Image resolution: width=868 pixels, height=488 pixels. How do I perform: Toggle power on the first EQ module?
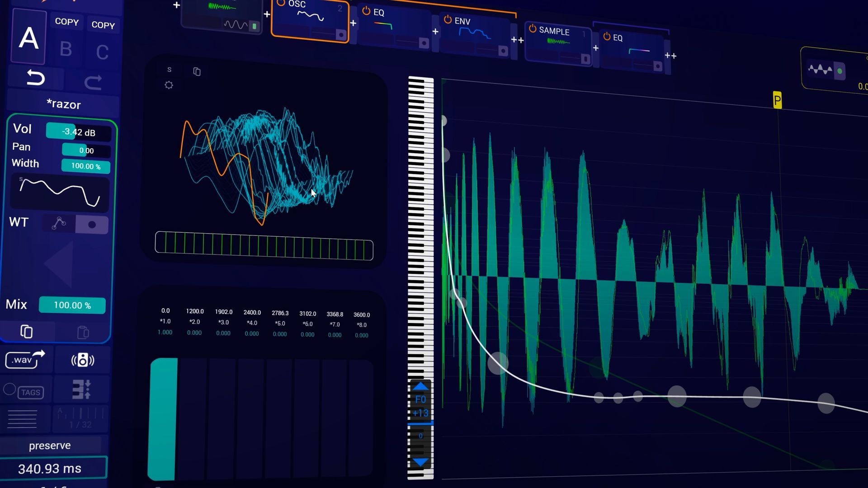[x=366, y=11]
